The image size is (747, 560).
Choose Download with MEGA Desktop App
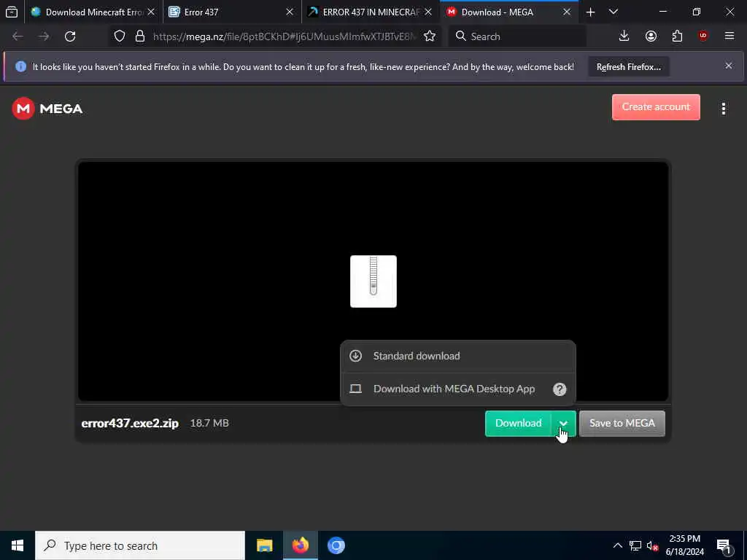[x=458, y=389]
